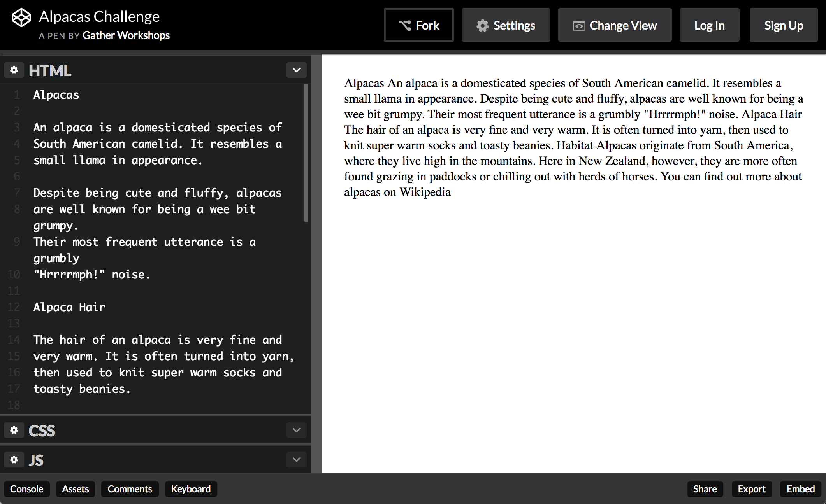This screenshot has width=826, height=504.
Task: Click the Sign Up button
Action: coord(784,25)
